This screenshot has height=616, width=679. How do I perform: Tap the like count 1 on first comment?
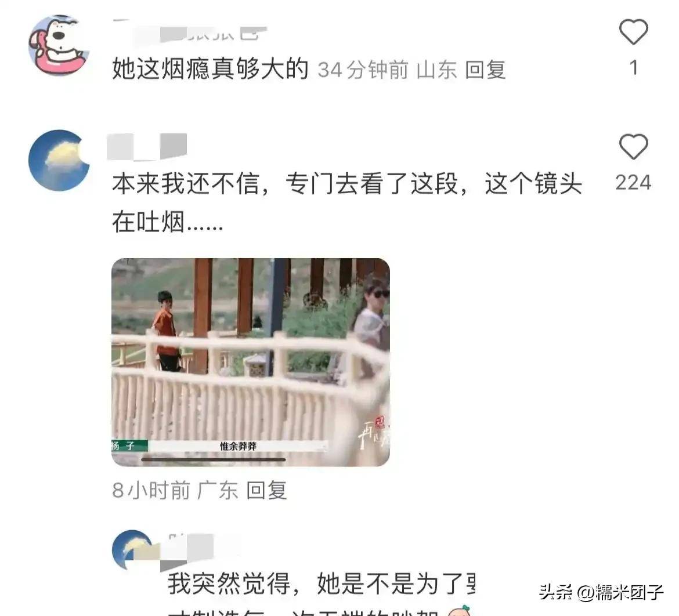tap(634, 67)
